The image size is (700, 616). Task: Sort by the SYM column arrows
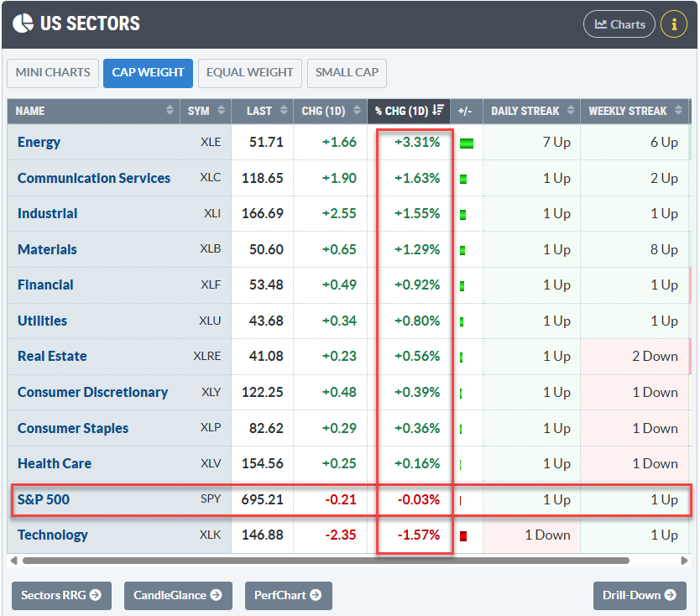pos(221,110)
